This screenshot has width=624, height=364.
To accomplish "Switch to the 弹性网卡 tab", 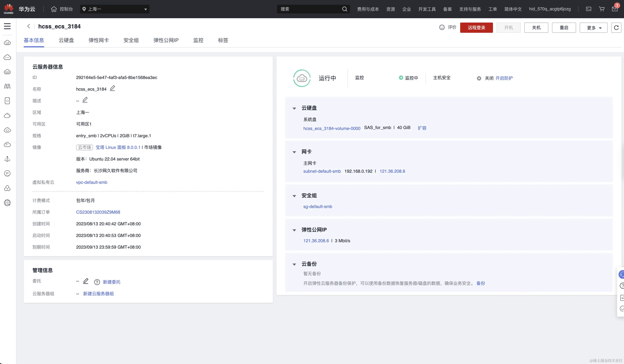I will 99,40.
